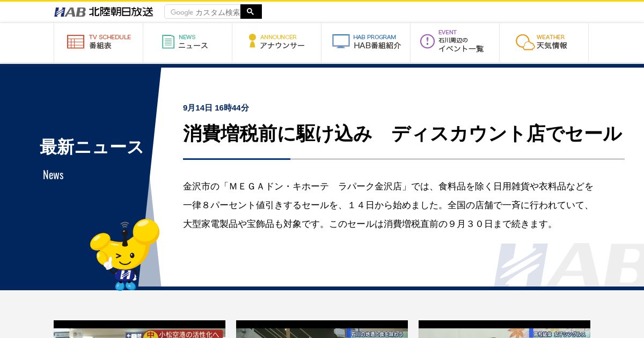Screen dimensions: 644x338
Task: Click the green news document icon
Action: point(169,42)
